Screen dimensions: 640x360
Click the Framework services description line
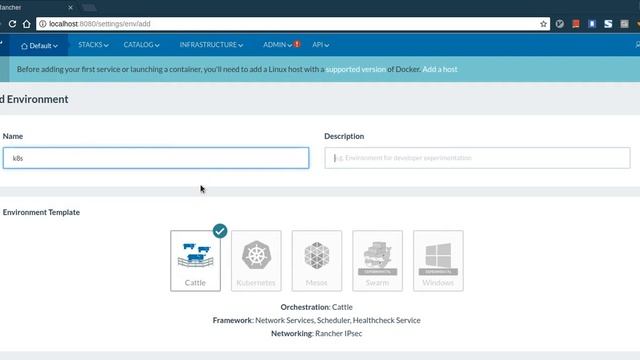(x=316, y=320)
